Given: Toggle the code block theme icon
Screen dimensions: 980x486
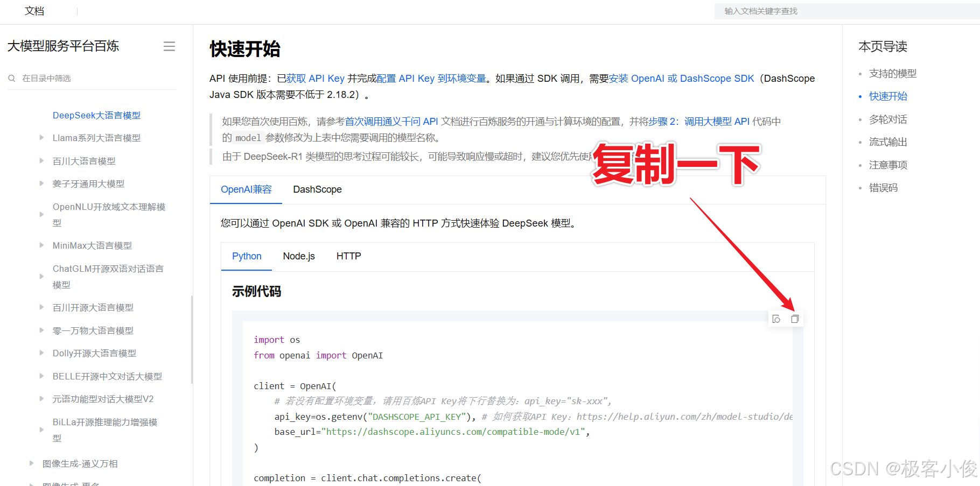Looking at the screenshot, I should point(776,319).
